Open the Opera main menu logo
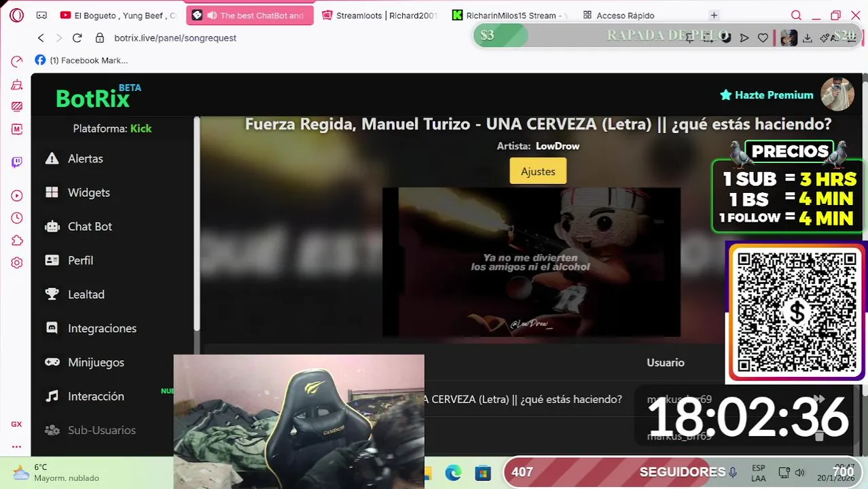The height and width of the screenshot is (489, 868). (17, 15)
